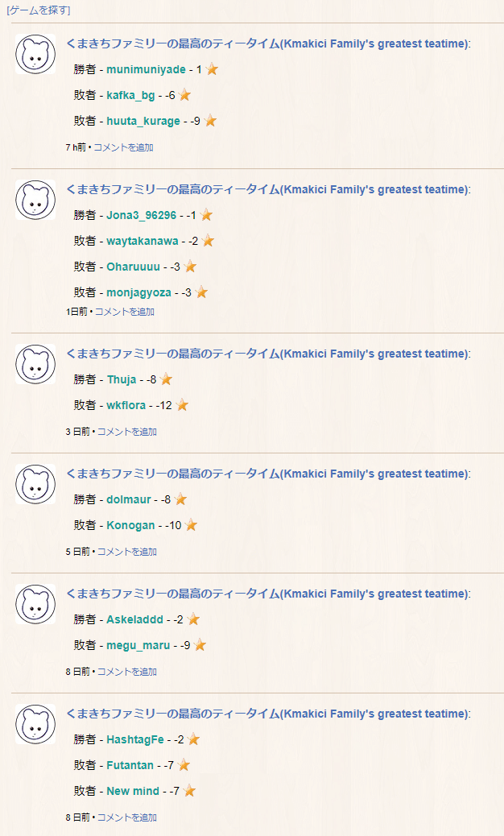Open the game title above munimuniyade's result
The height and width of the screenshot is (836, 504).
(267, 43)
